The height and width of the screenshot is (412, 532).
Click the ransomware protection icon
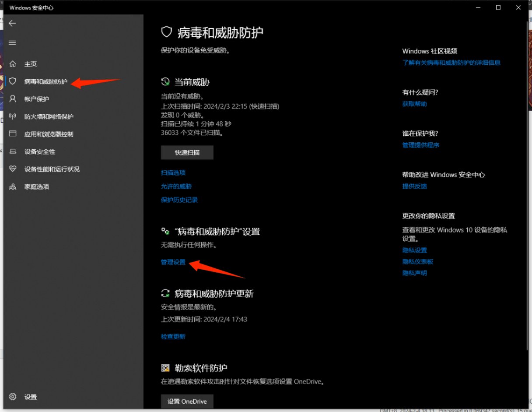point(165,368)
